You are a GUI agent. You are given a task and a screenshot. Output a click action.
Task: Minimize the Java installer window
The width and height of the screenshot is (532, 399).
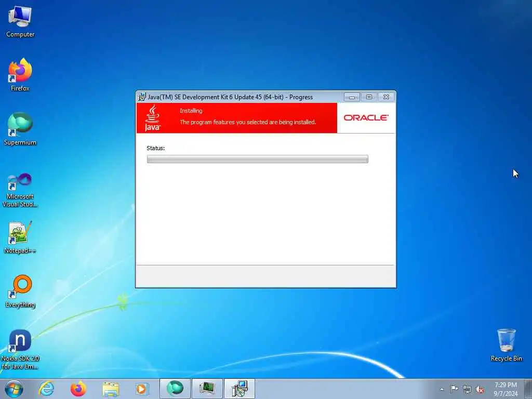pyautogui.click(x=352, y=97)
